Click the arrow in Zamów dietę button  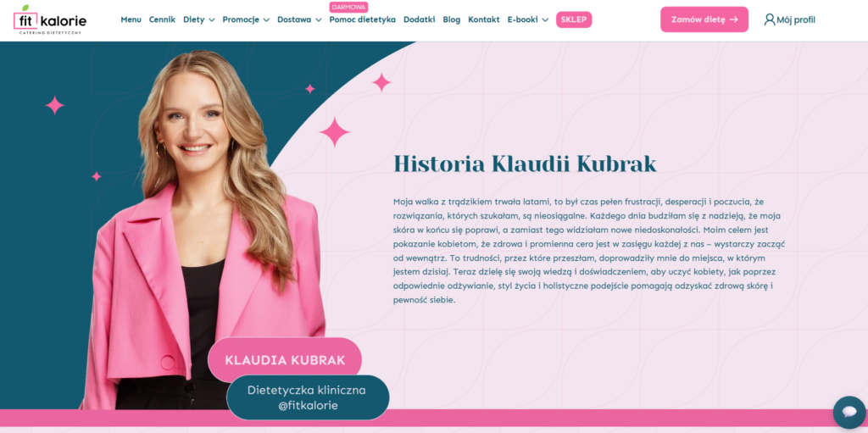(733, 19)
